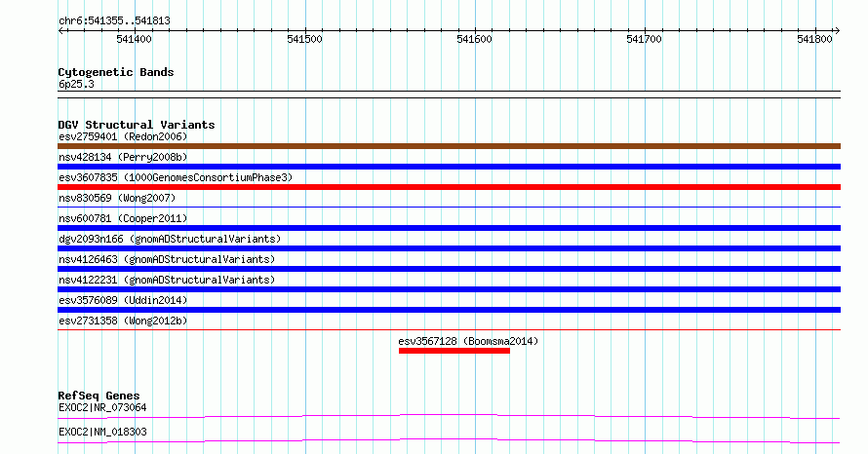Click the RefSeq Genes track heading
Image resolution: width=868 pixels, height=454 pixels.
(x=99, y=396)
